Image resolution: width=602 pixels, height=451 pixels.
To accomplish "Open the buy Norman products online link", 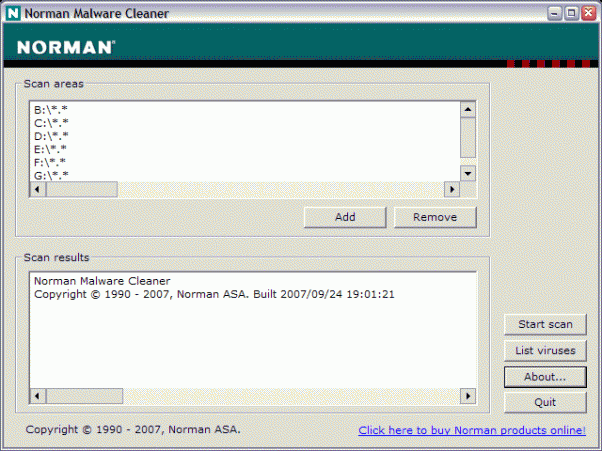I will (472, 430).
